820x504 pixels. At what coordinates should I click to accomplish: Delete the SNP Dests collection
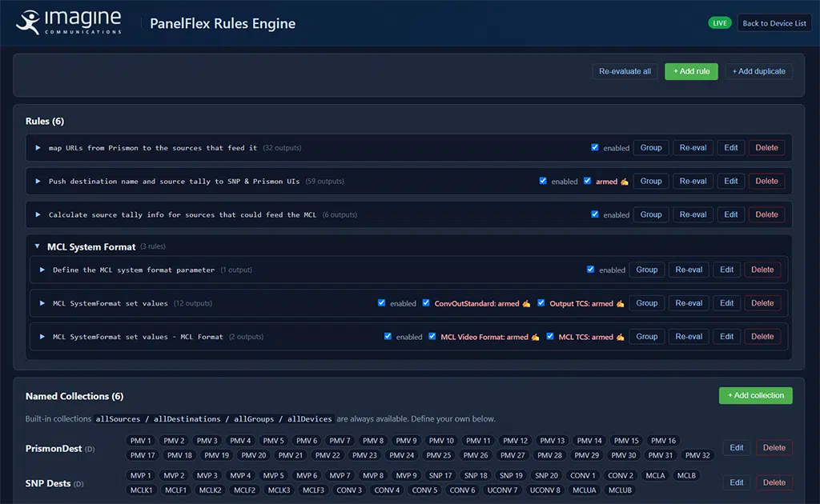[774, 483]
